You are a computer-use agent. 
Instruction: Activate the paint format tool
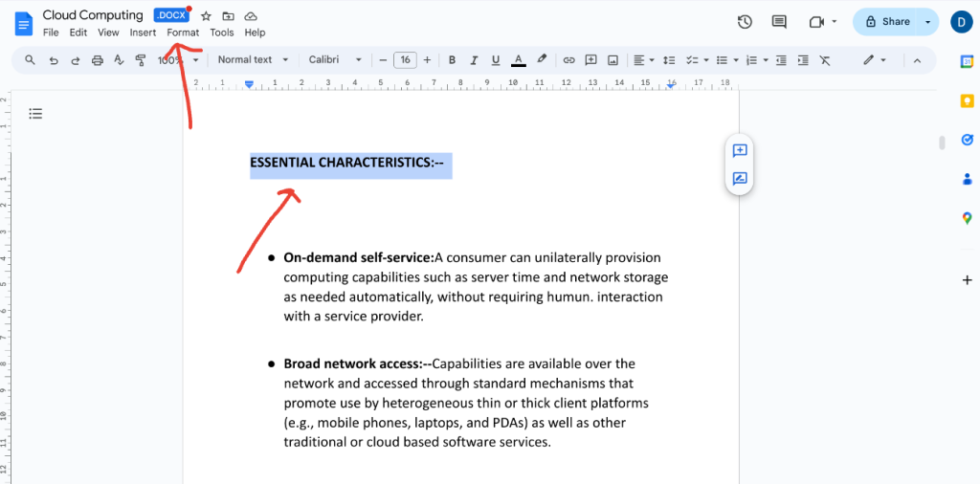pyautogui.click(x=141, y=60)
